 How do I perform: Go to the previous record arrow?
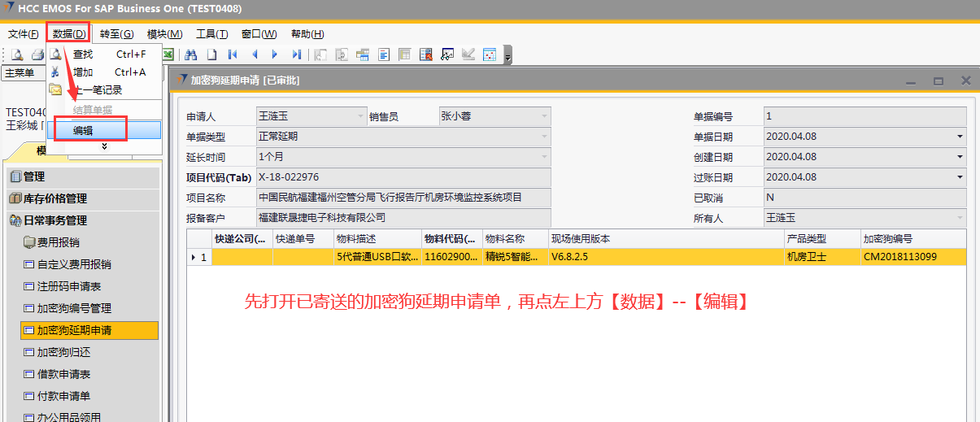(254, 54)
